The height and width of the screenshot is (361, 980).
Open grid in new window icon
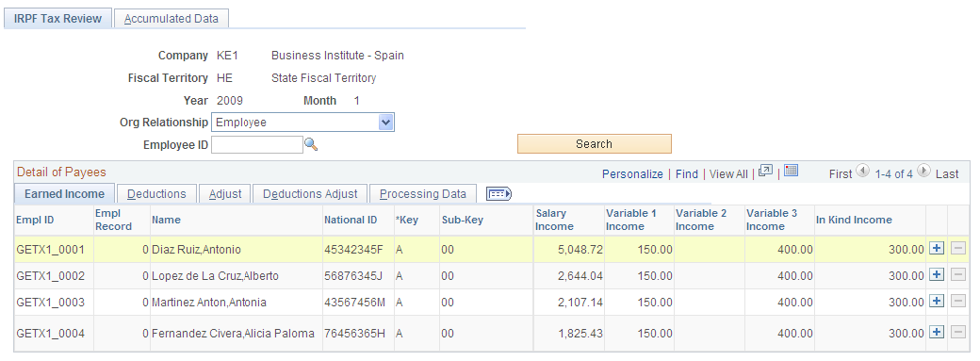click(x=765, y=171)
